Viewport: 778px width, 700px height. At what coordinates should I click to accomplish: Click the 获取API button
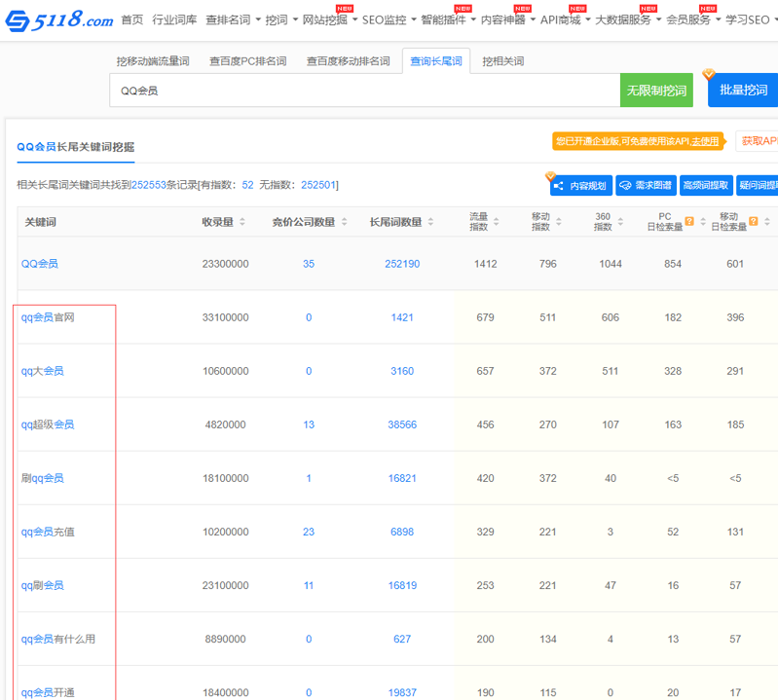point(757,141)
